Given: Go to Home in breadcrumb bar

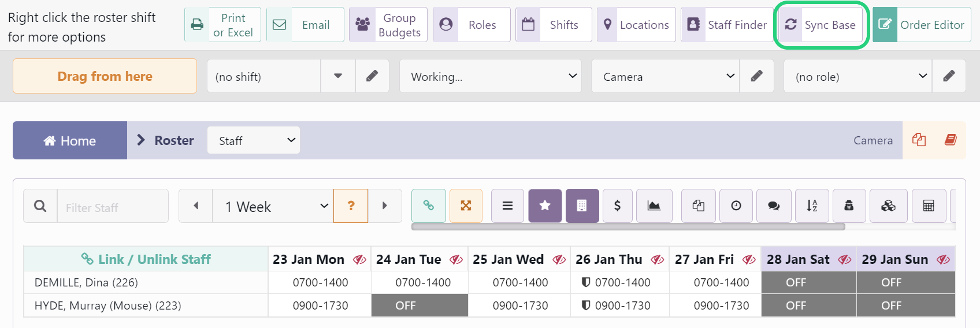Looking at the screenshot, I should point(70,140).
